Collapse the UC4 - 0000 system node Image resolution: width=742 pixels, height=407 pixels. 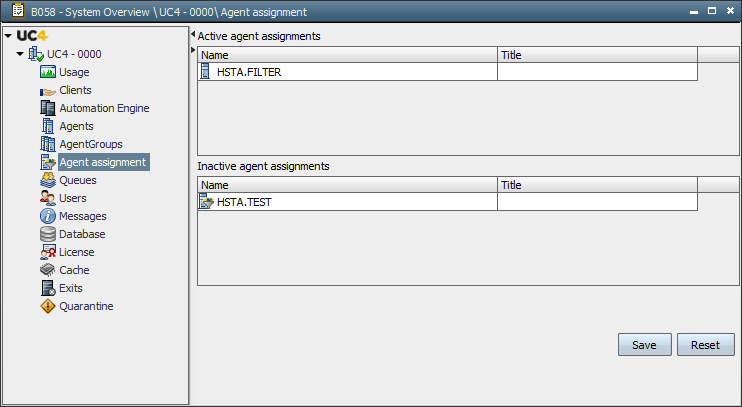tap(20, 54)
